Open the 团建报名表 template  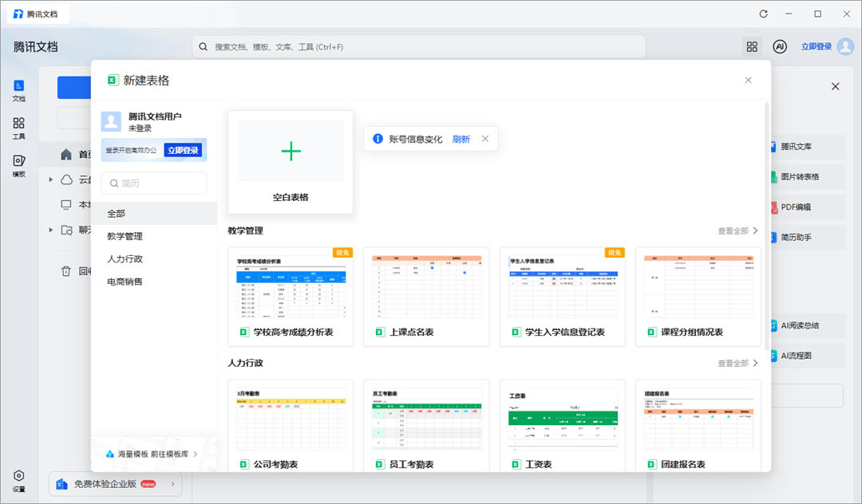pyautogui.click(x=698, y=426)
